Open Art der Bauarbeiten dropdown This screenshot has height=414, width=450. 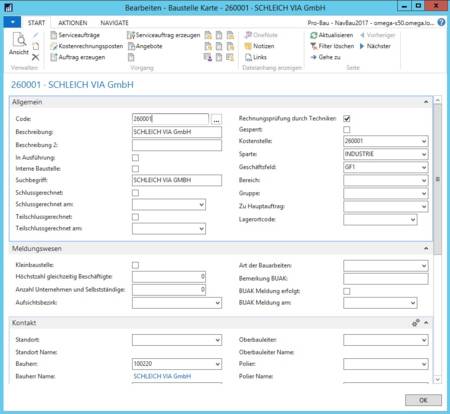click(424, 266)
